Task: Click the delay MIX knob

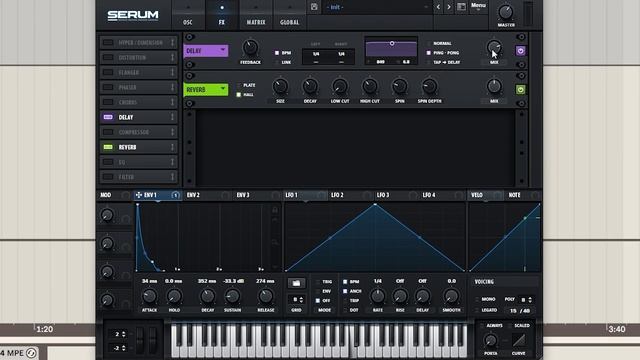Action: 494,48
